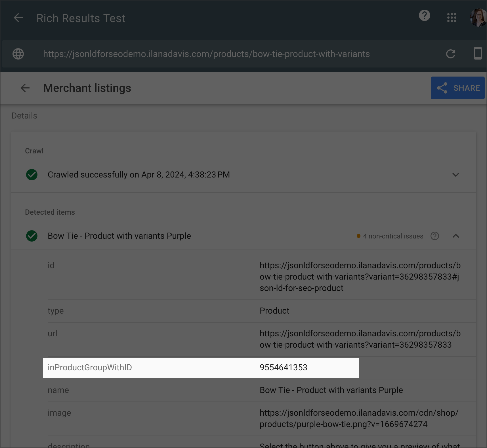Open help icon next to non-critical issues
Screen dimensions: 487x448
click(x=434, y=236)
